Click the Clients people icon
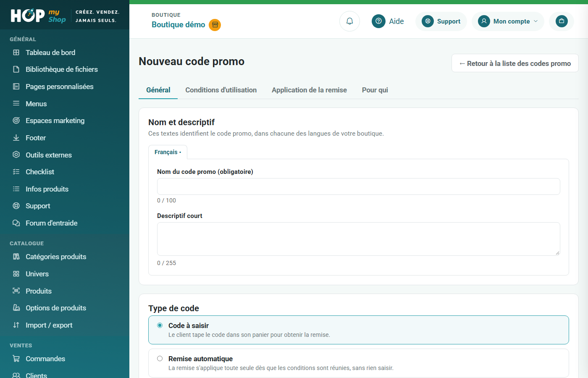Screen dimensions: 588x378 pos(16,375)
